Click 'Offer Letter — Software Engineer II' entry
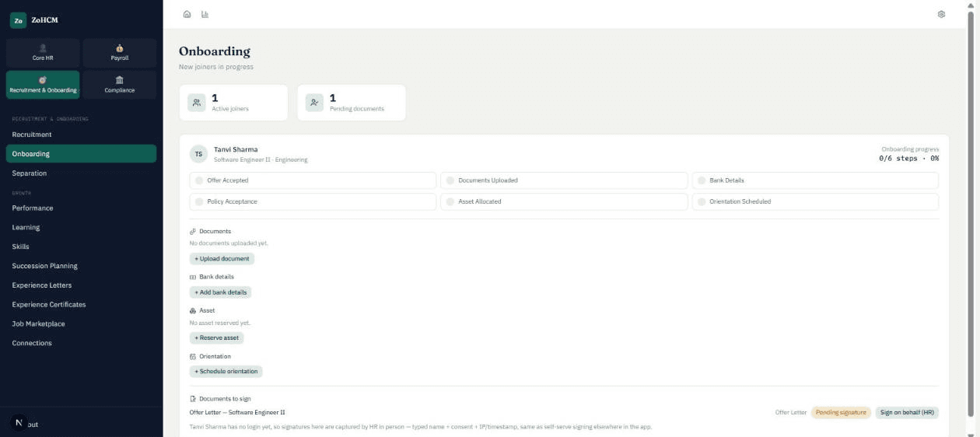980x437 pixels. pyautogui.click(x=237, y=412)
